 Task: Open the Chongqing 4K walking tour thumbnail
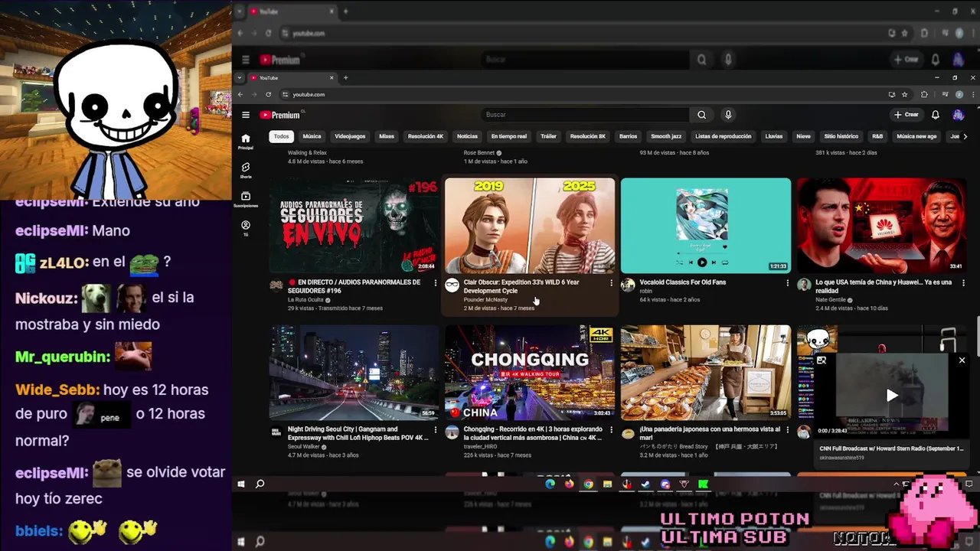tap(530, 372)
